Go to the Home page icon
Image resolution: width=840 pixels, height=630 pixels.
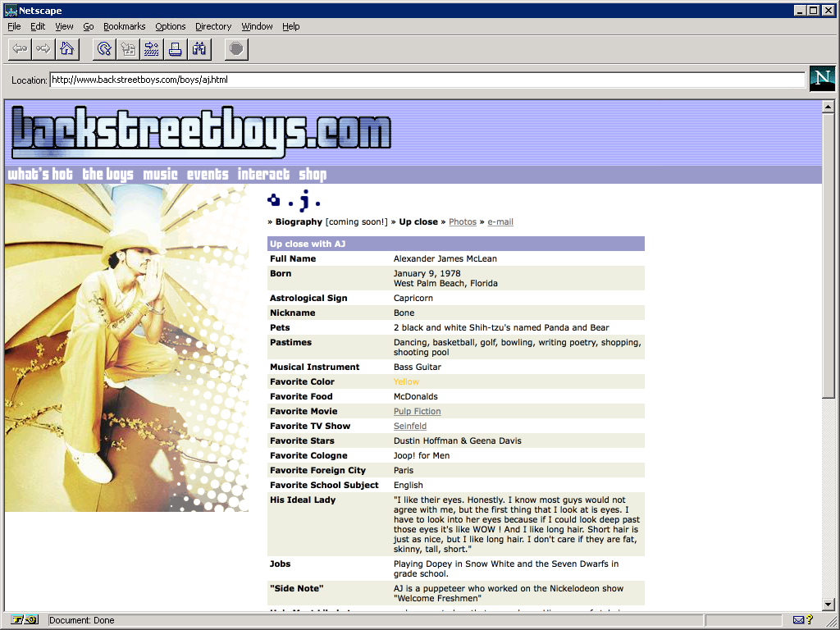tap(67, 49)
